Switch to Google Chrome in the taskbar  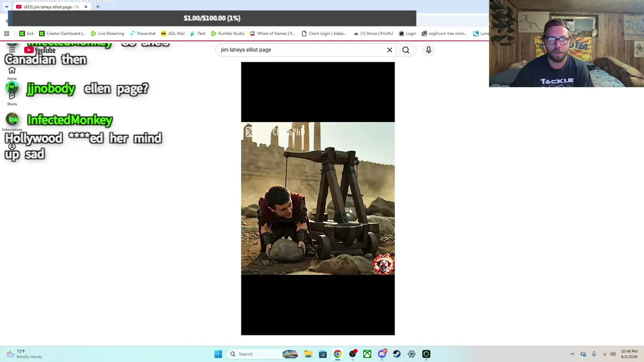[x=338, y=354]
